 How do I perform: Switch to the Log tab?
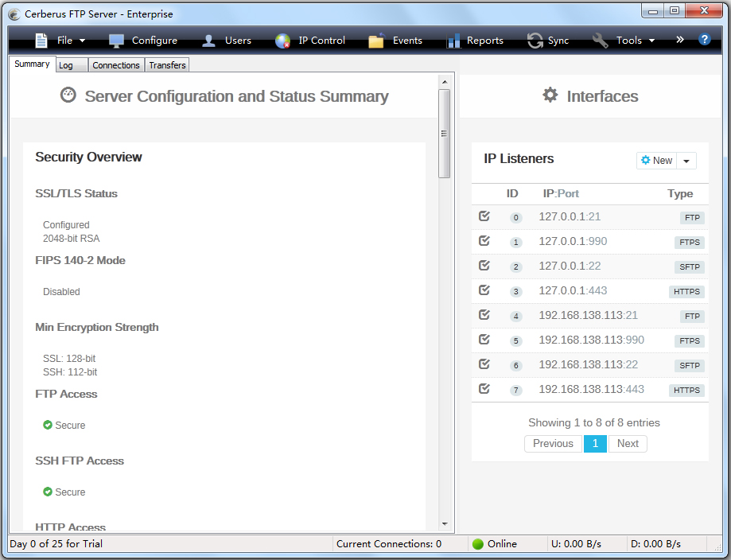(x=72, y=65)
